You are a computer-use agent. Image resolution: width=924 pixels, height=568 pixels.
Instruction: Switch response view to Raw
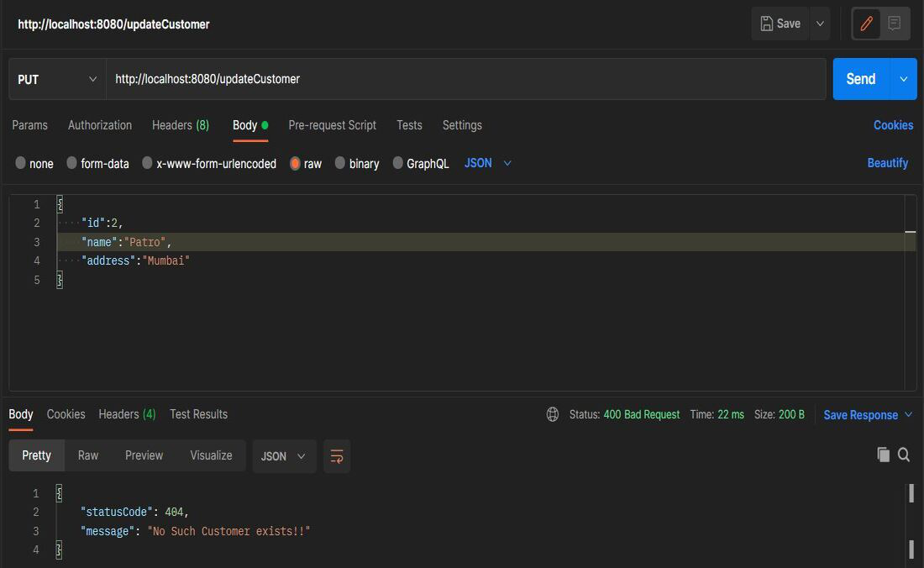88,455
